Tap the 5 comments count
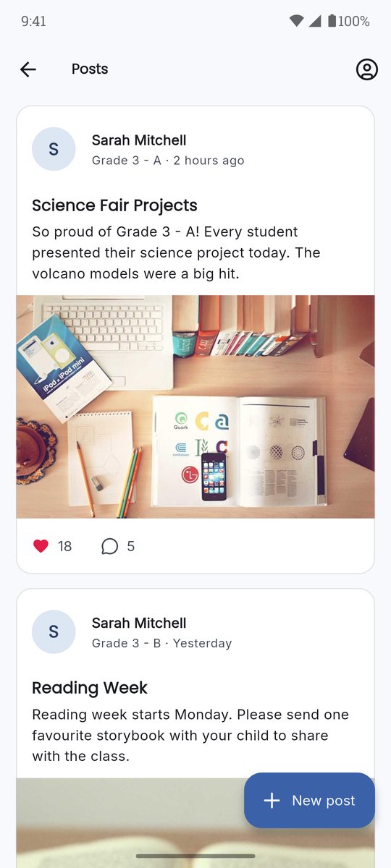Viewport: 391px width, 868px height. [131, 546]
